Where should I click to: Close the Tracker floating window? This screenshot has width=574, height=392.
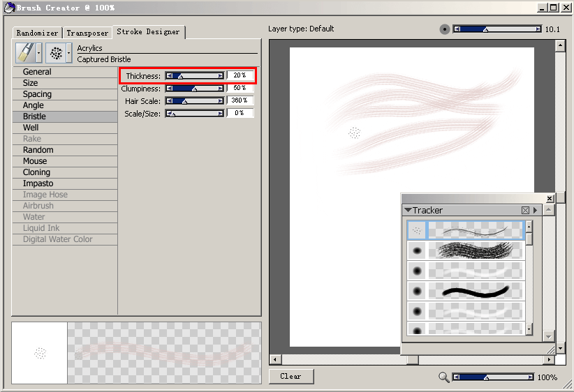[550, 199]
